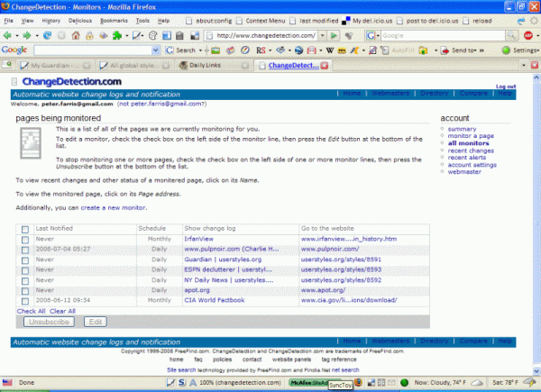Expand the Google Search button dropdown arrow
This screenshot has height=392, width=541.
tap(200, 50)
